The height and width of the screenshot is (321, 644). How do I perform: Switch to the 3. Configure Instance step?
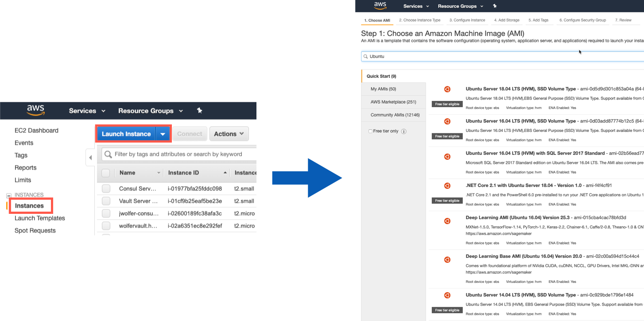pyautogui.click(x=467, y=20)
